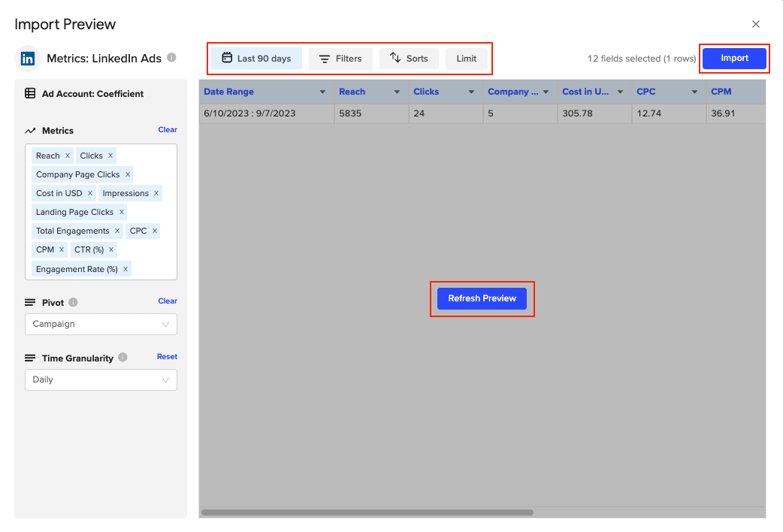Click the LinkedIn logo icon
The image size is (783, 532).
28,59
